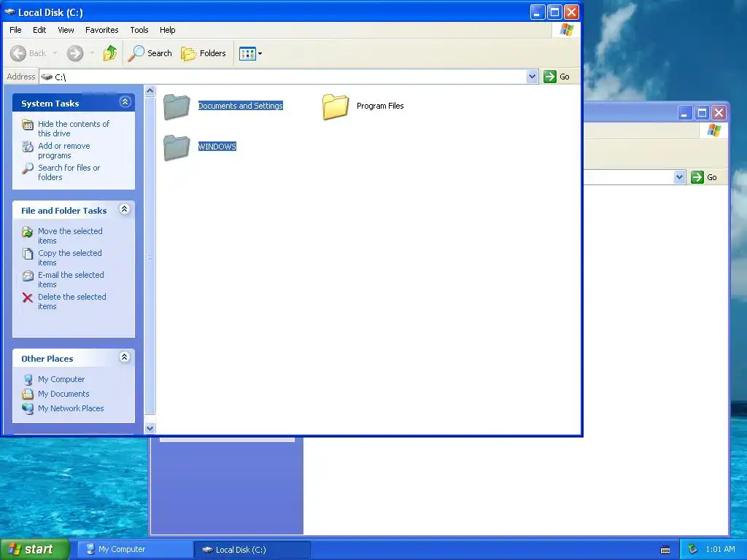Open the Views dropdown arrow

pos(260,53)
